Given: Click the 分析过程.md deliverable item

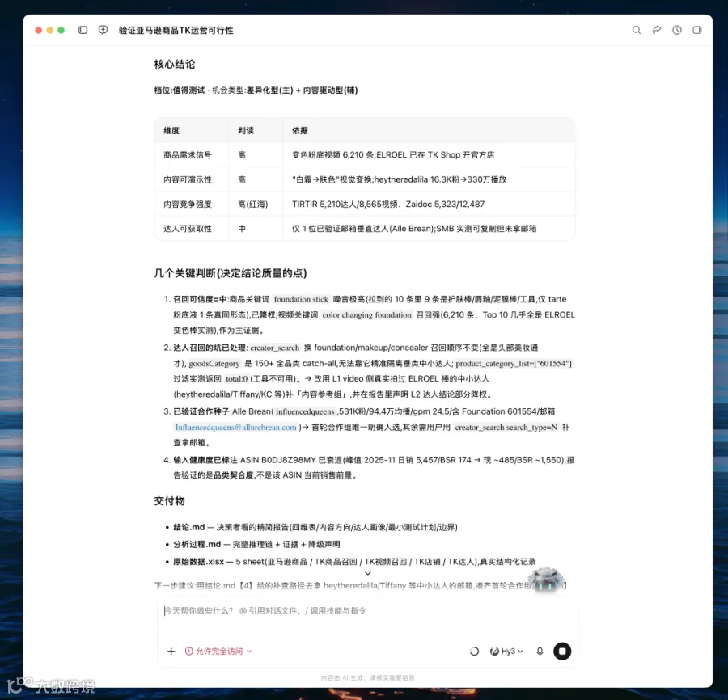Looking at the screenshot, I should point(256,545).
